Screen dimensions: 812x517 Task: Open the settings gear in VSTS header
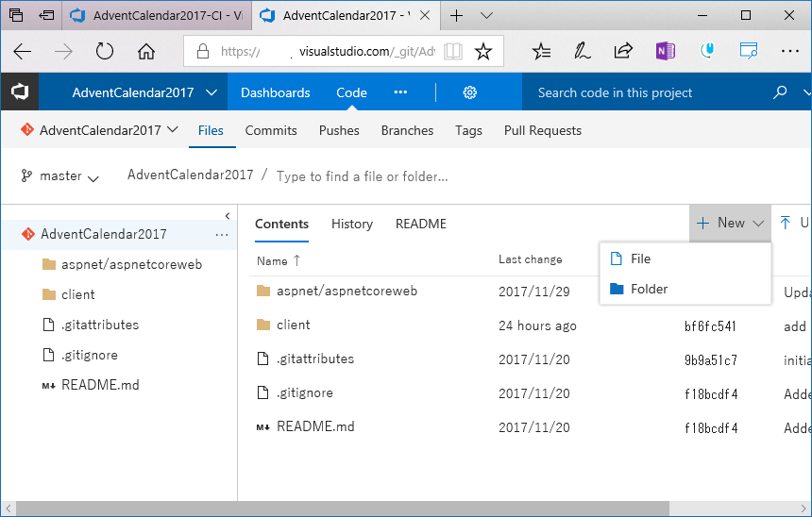click(469, 92)
